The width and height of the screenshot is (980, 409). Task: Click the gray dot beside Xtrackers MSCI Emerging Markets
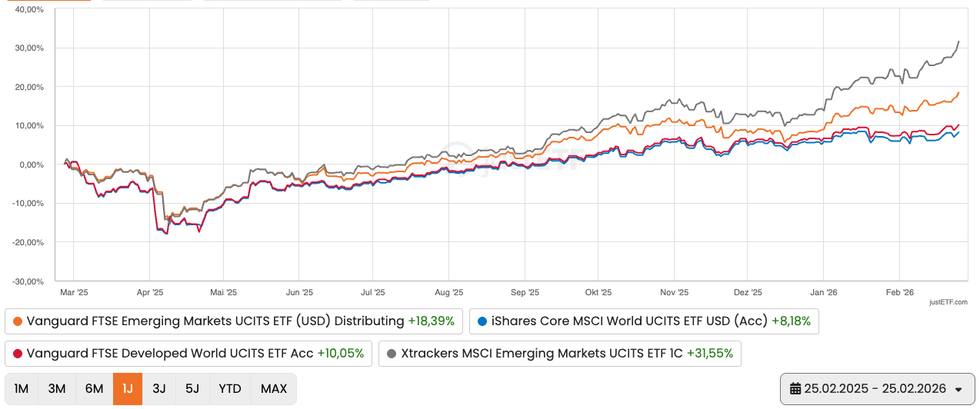(391, 354)
